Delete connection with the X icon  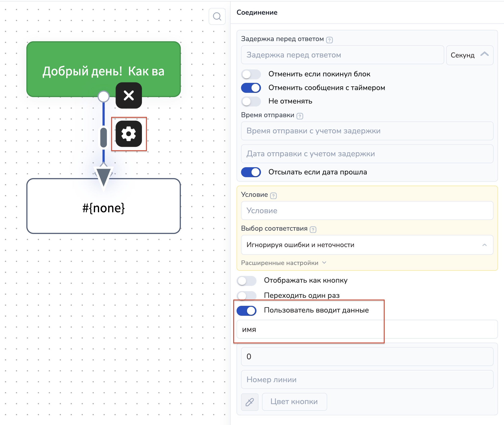pos(129,96)
